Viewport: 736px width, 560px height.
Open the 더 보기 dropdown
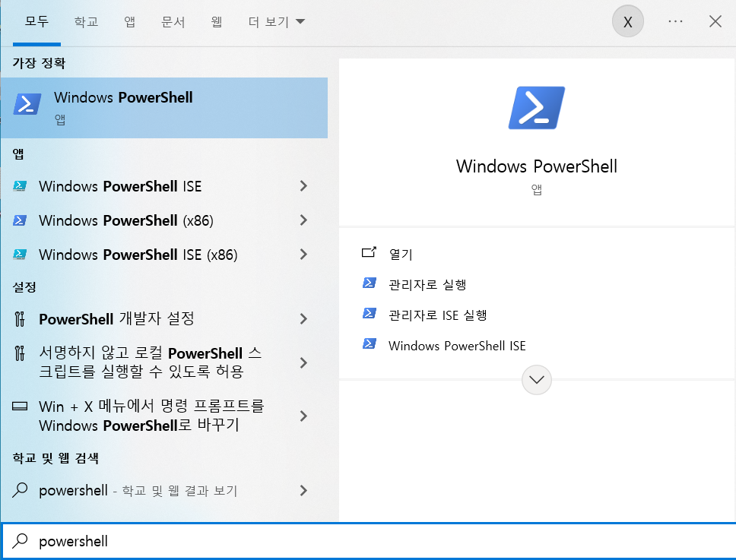tap(277, 21)
